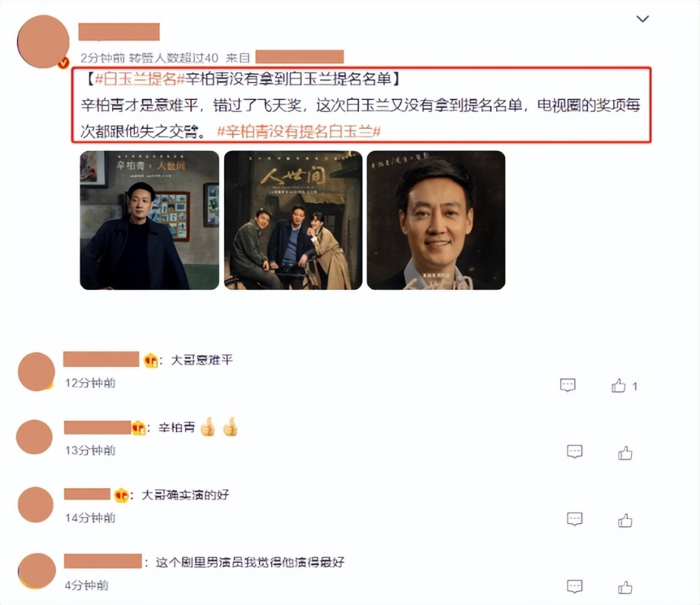The image size is (700, 605).
Task: Open the post author's avatar
Action: [x=43, y=41]
